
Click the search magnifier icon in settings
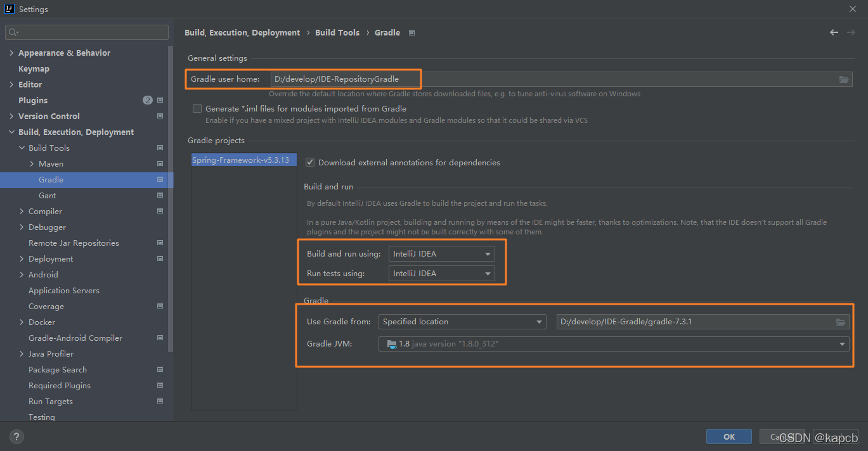coord(13,32)
